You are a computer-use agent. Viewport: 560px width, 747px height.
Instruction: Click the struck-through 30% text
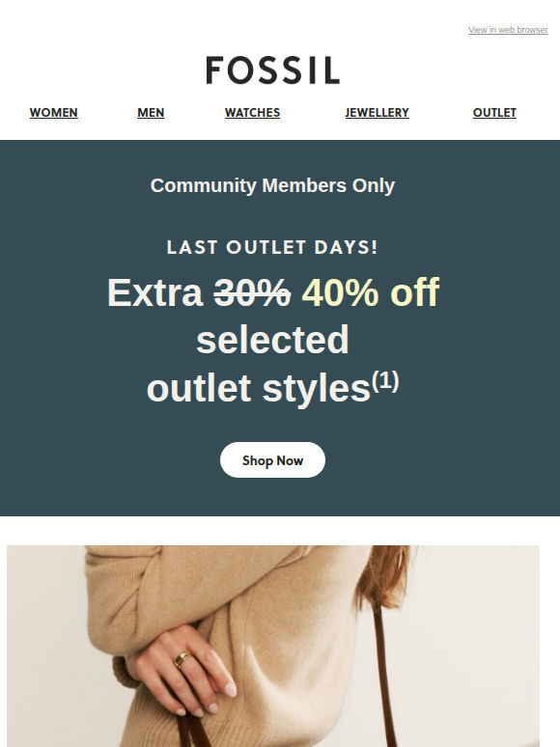(252, 292)
